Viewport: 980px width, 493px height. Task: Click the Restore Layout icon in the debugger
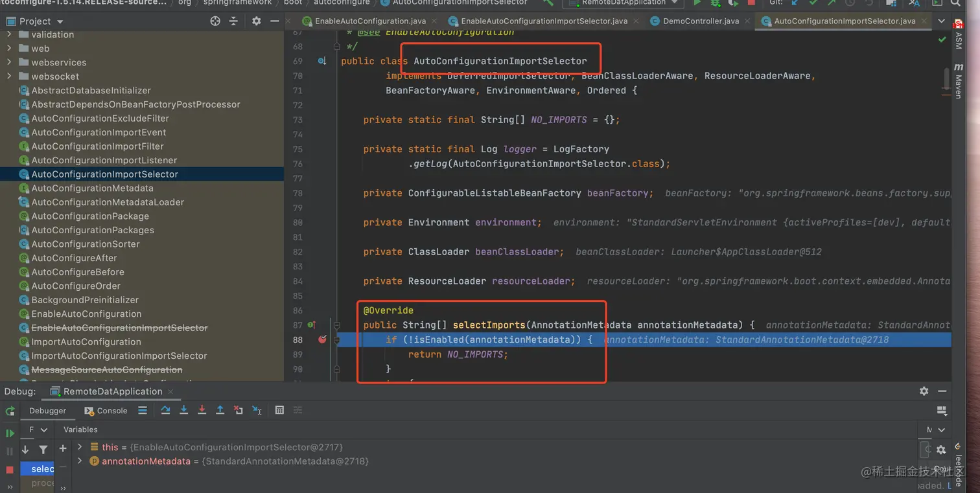point(942,410)
